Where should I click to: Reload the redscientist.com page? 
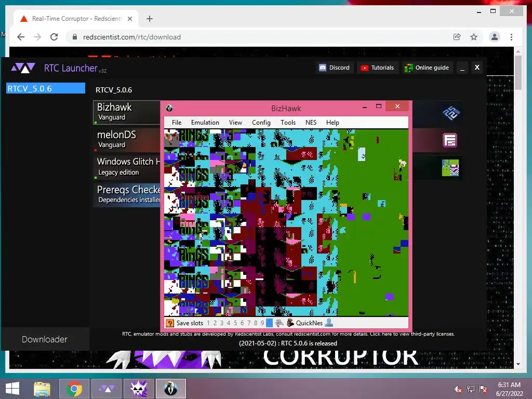[54, 37]
